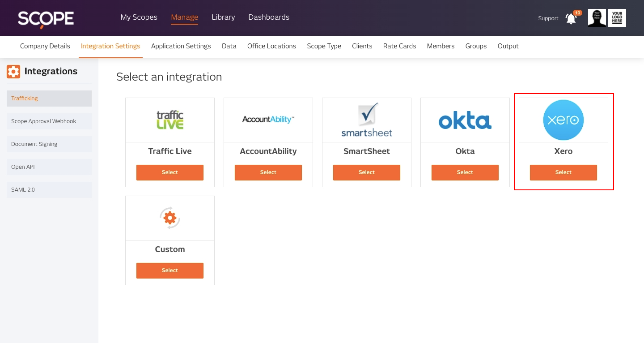Select the Xero integration

pyautogui.click(x=563, y=172)
